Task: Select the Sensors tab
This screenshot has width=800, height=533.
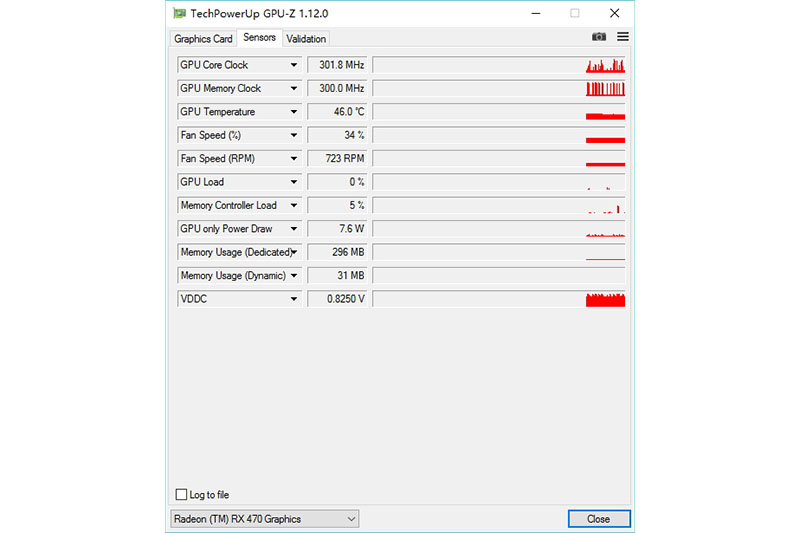Action: point(259,37)
